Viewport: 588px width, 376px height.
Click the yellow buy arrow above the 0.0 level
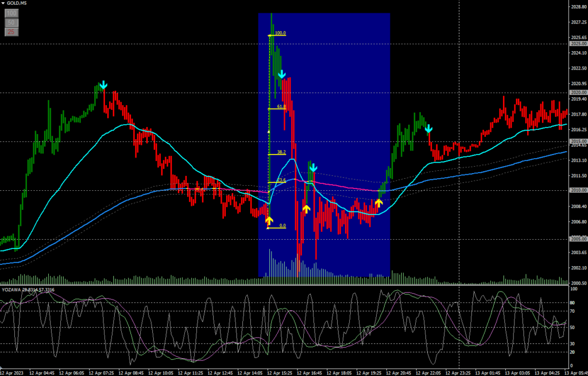pos(269,221)
